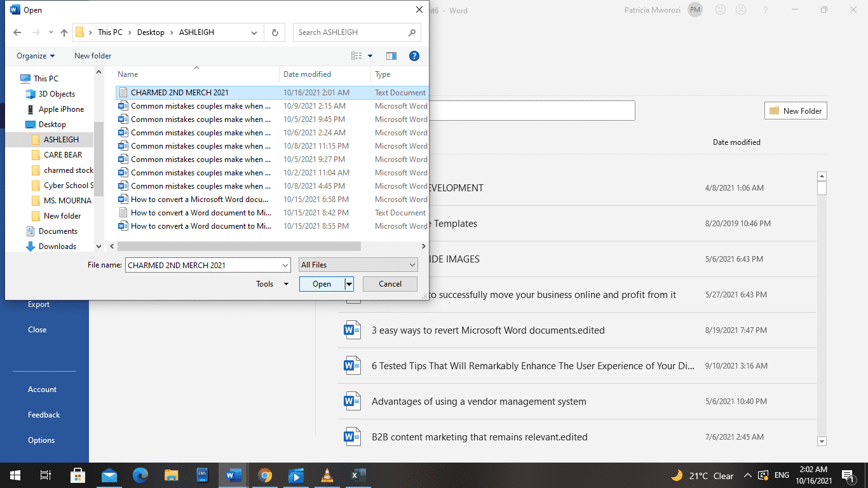This screenshot has height=488, width=868.
Task: Launch VLC media player from the taskbar
Action: coord(327,475)
